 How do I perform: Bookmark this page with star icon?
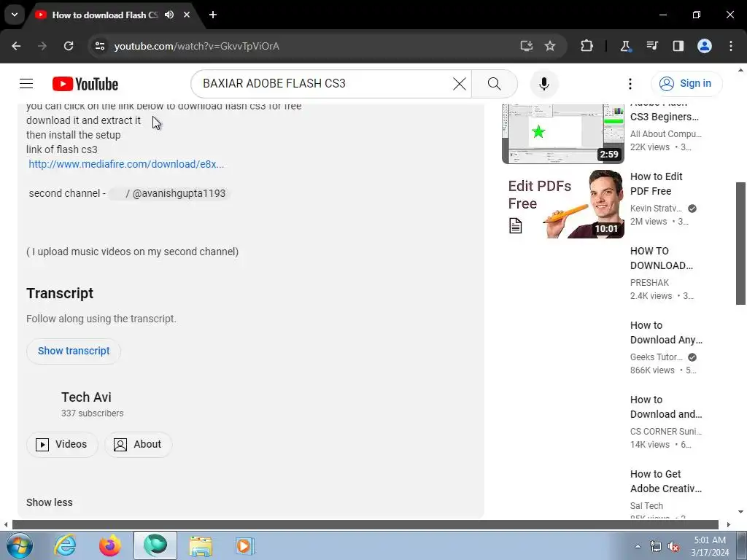click(x=550, y=46)
